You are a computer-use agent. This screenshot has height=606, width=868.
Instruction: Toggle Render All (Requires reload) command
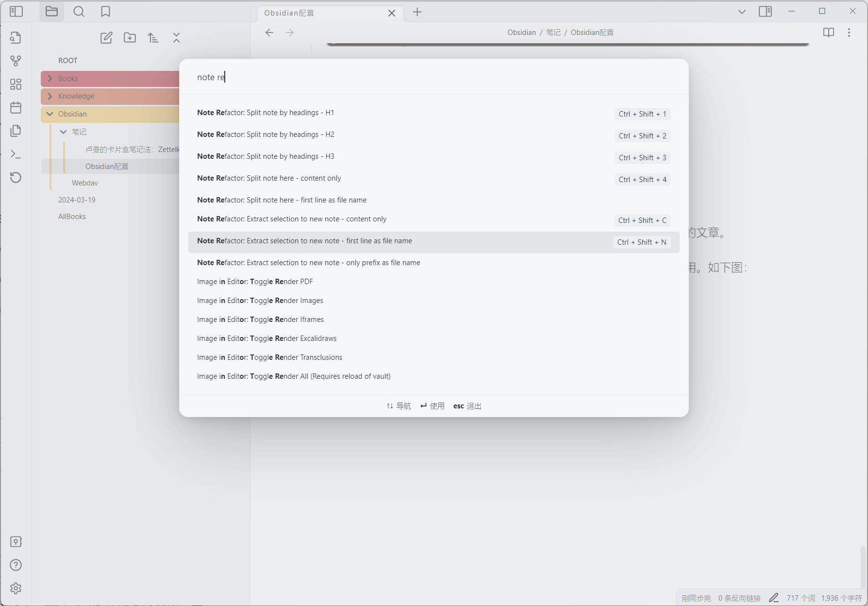point(434,376)
